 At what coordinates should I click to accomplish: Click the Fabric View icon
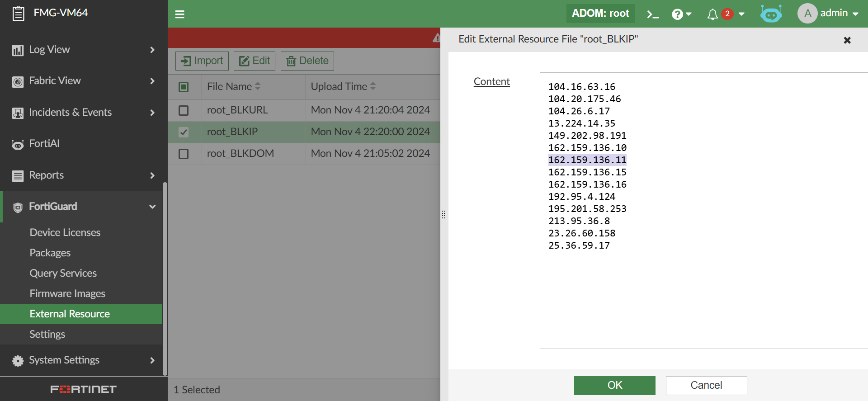pyautogui.click(x=18, y=81)
